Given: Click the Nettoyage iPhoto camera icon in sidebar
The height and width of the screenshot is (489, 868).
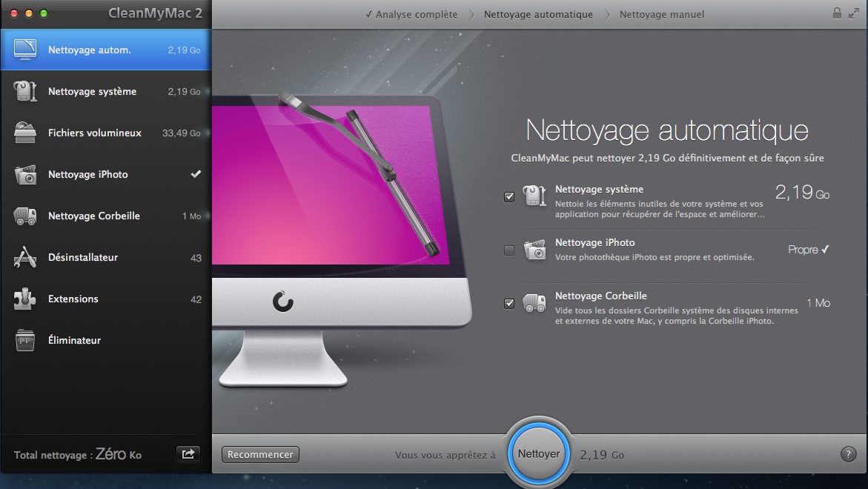Looking at the screenshot, I should (x=25, y=174).
